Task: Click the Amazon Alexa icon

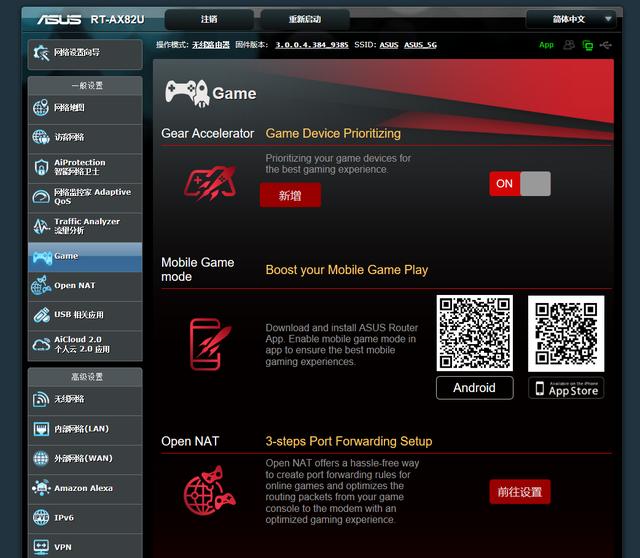Action: coord(41,488)
